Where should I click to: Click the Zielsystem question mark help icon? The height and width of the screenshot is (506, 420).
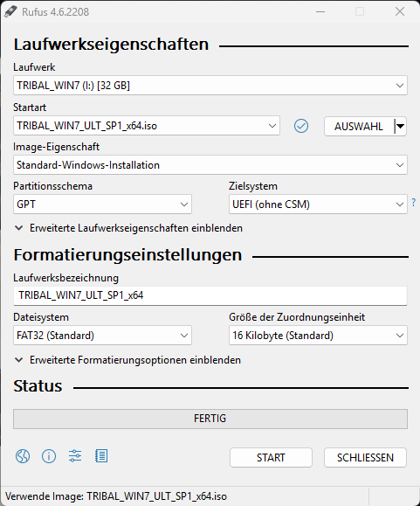pyautogui.click(x=414, y=203)
